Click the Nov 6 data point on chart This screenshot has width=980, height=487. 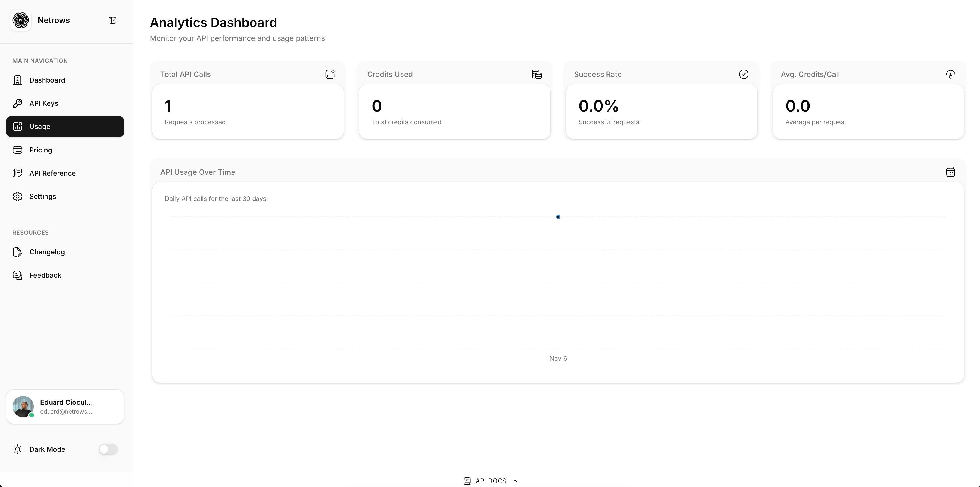[558, 217]
